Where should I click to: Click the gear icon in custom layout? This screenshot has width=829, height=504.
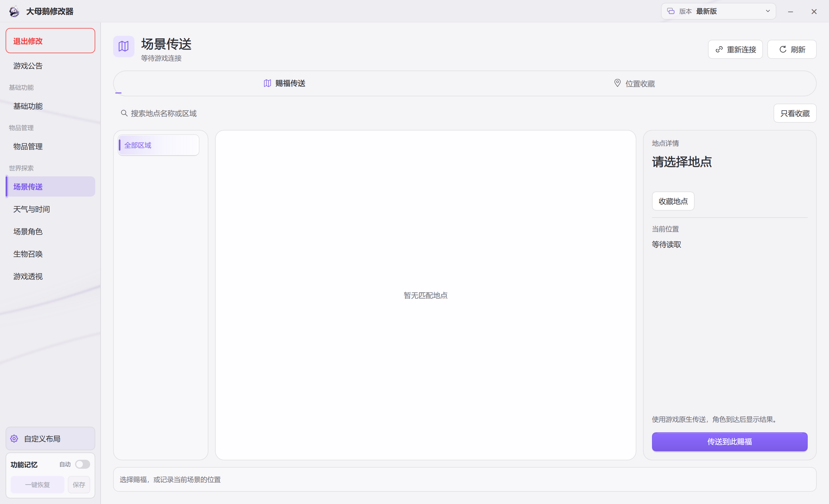(14, 439)
